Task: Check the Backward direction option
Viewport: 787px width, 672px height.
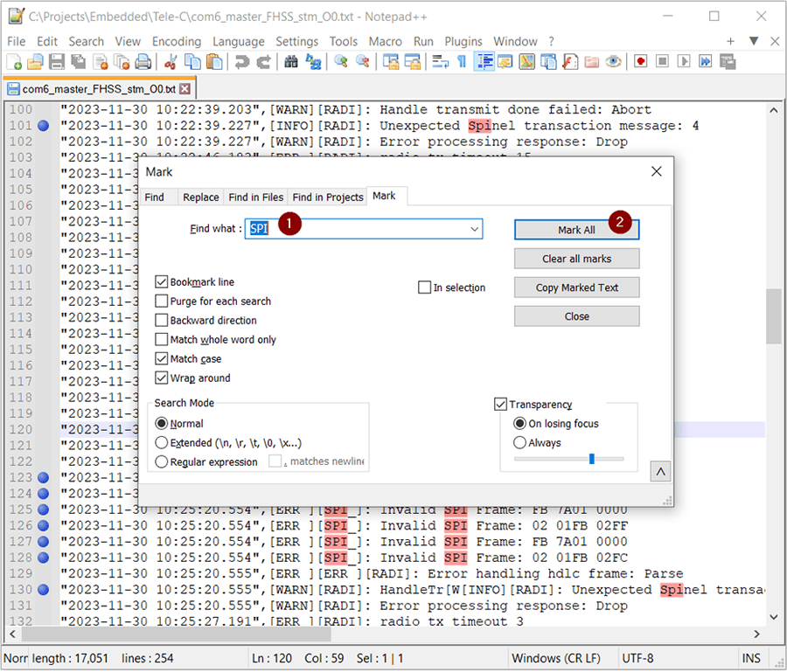Action: pos(161,321)
